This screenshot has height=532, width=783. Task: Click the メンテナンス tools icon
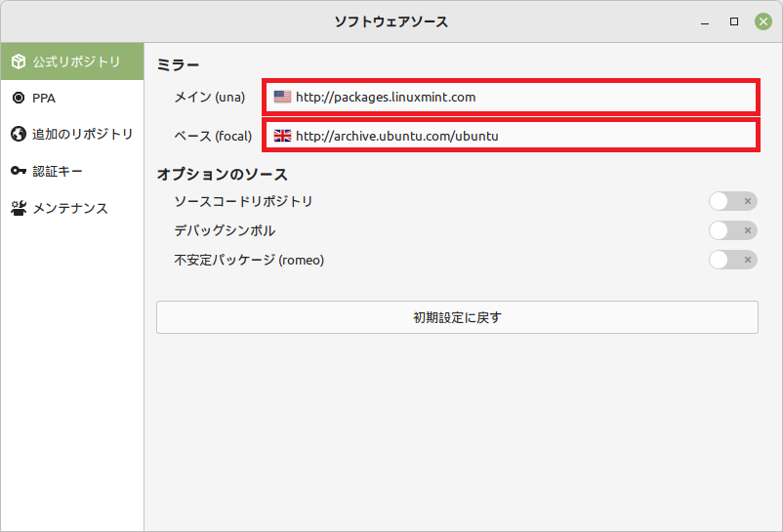coord(19,208)
